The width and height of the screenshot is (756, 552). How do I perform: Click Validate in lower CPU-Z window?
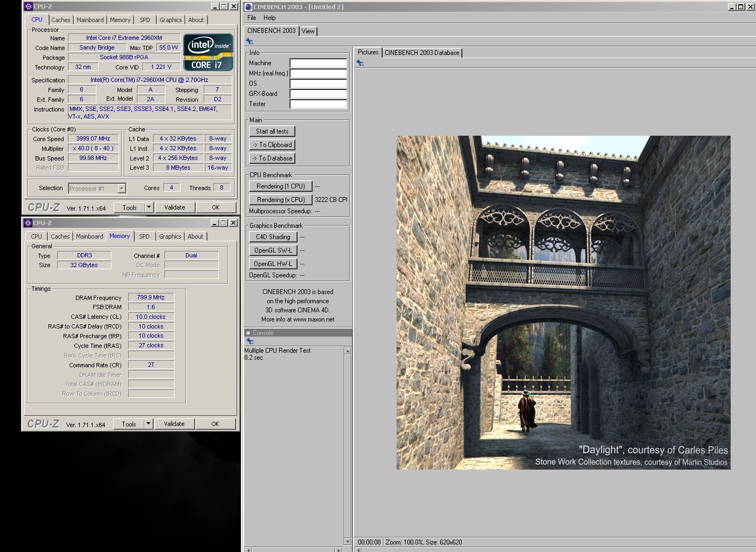174,424
